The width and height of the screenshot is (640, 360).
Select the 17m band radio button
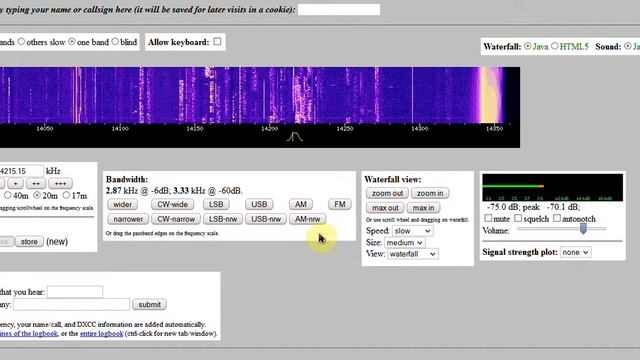[66, 196]
